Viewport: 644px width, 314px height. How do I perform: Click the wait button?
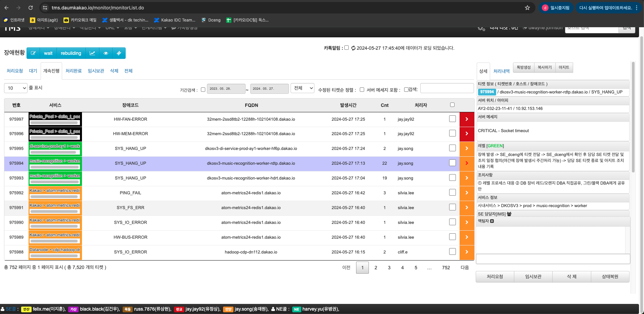pyautogui.click(x=48, y=53)
